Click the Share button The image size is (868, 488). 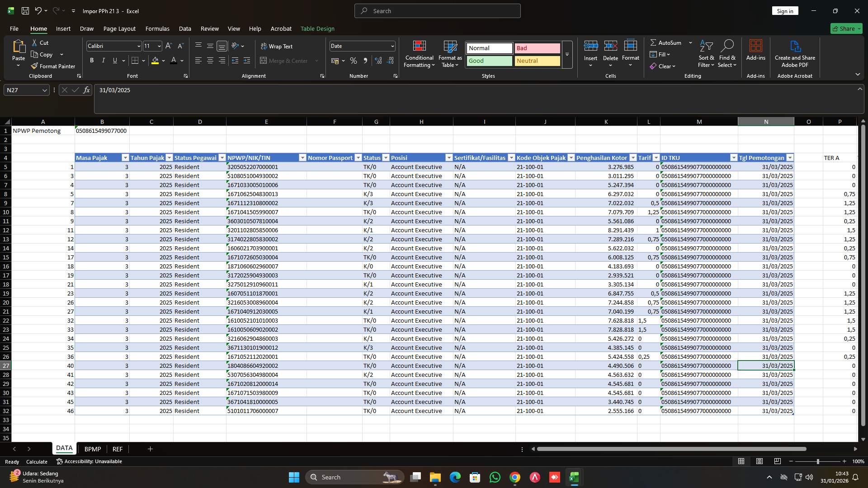(x=846, y=28)
